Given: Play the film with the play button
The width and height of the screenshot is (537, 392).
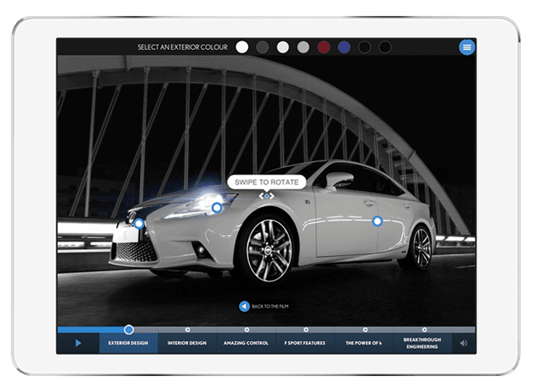Looking at the screenshot, I should tap(78, 343).
